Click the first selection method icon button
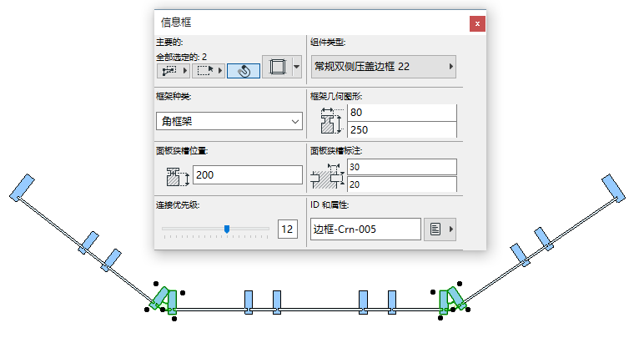 (x=168, y=71)
